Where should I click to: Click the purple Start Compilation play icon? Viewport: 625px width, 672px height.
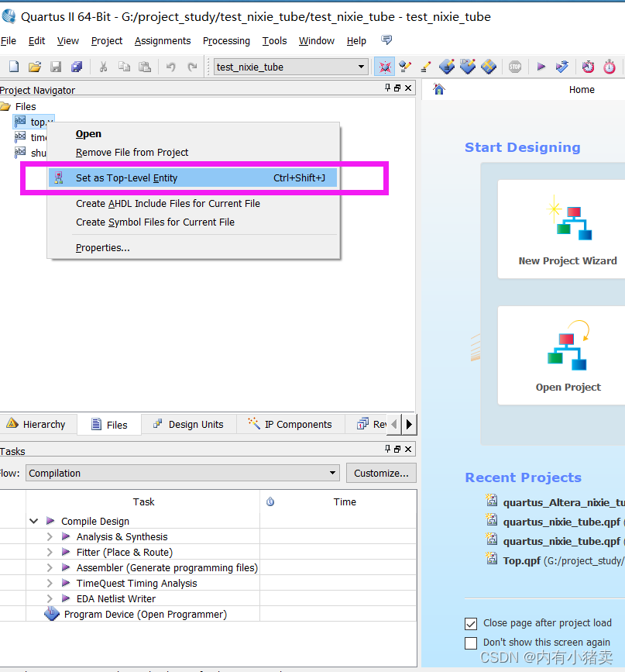(541, 67)
